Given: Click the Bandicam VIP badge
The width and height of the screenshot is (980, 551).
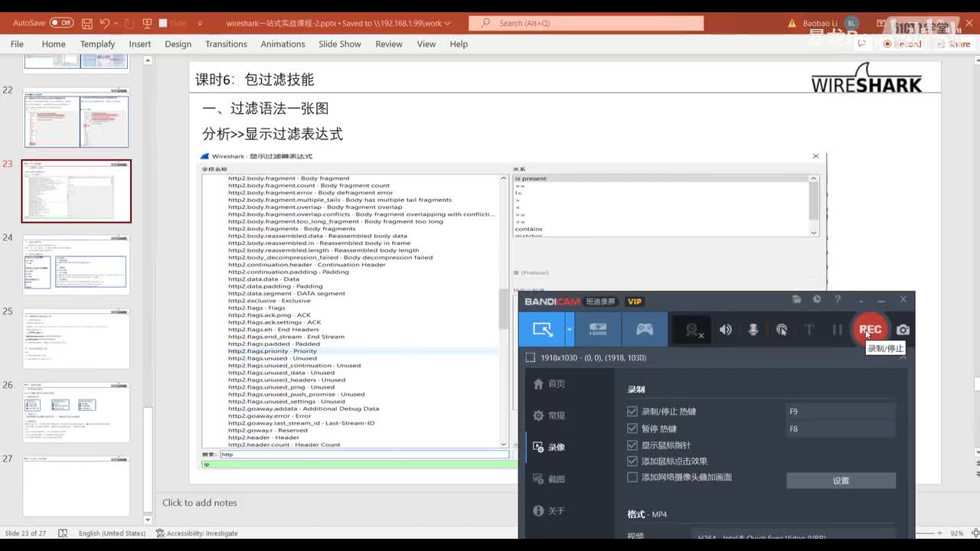Looking at the screenshot, I should pyautogui.click(x=635, y=302).
